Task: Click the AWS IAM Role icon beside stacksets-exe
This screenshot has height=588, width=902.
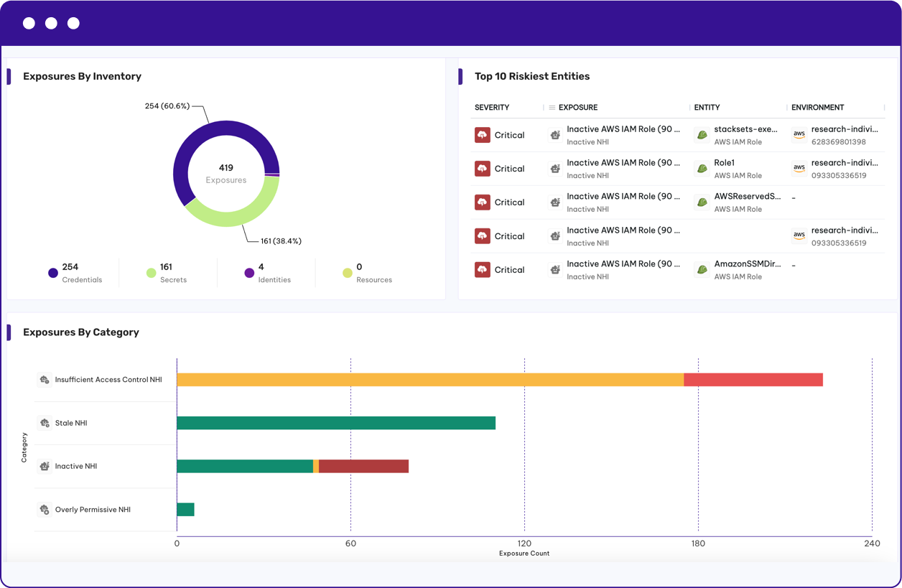Action: pos(700,135)
